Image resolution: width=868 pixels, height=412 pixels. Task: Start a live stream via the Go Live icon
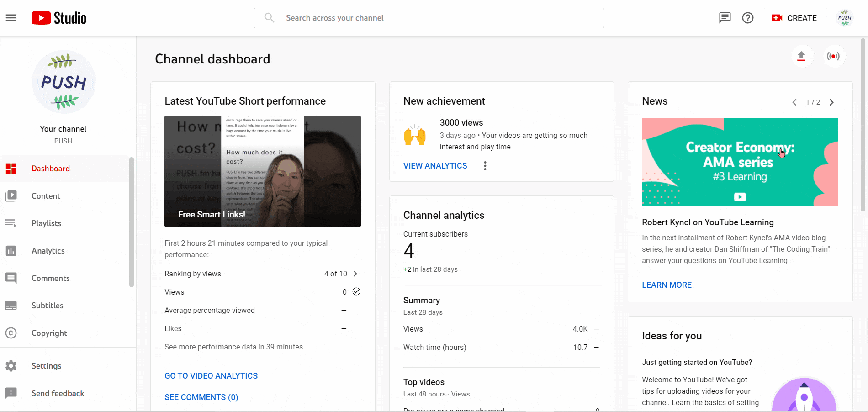834,56
